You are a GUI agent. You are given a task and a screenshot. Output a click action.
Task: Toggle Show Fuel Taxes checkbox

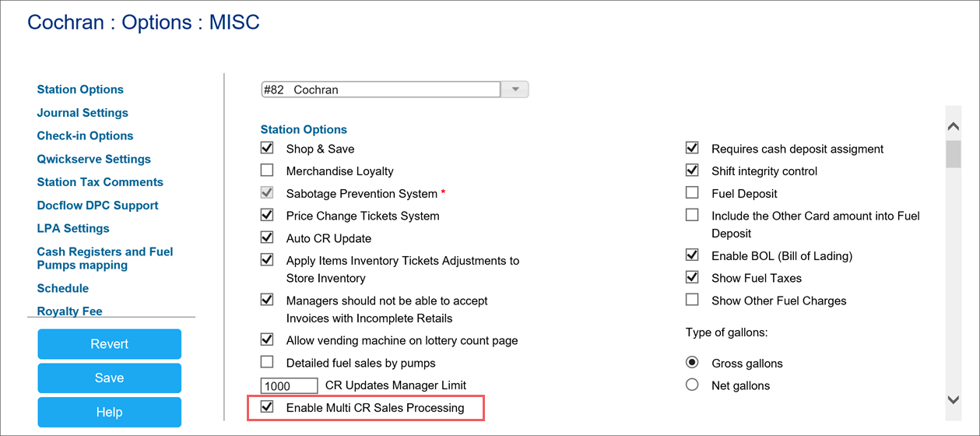point(692,277)
